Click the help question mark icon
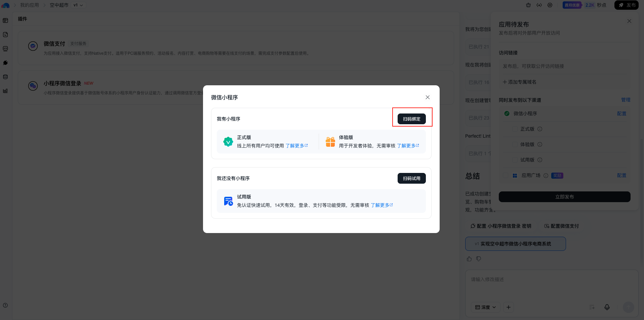The image size is (644, 320). (x=5, y=305)
